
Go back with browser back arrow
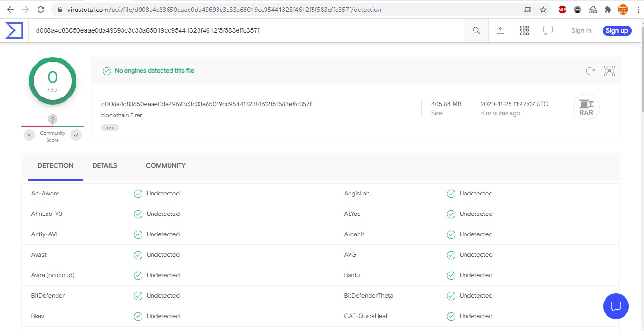tap(10, 10)
